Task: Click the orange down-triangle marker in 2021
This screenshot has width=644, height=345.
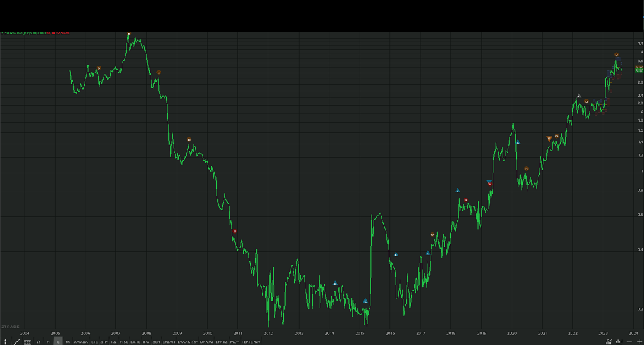Action: pos(550,139)
